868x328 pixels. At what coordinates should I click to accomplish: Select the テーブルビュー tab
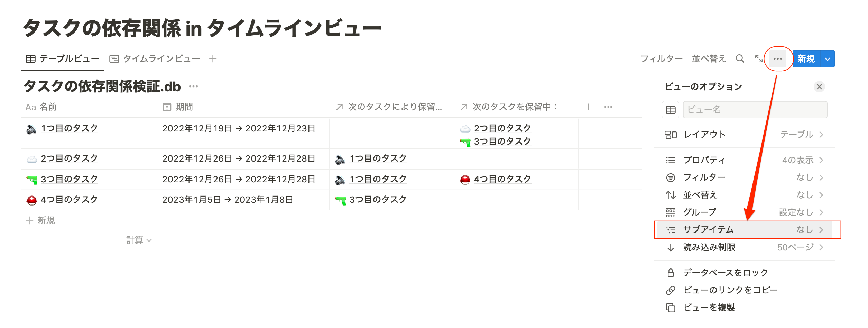(63, 59)
